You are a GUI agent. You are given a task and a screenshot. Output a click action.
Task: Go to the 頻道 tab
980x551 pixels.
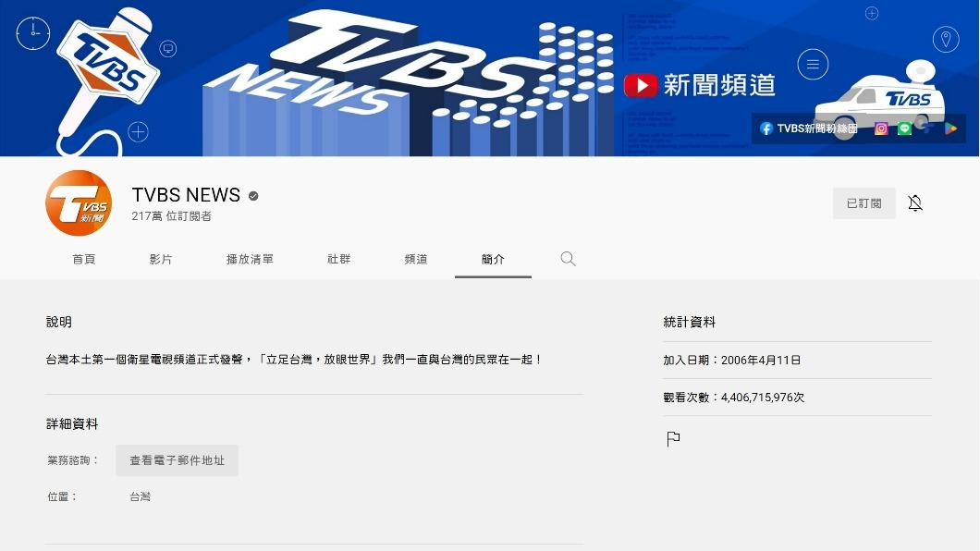(416, 259)
